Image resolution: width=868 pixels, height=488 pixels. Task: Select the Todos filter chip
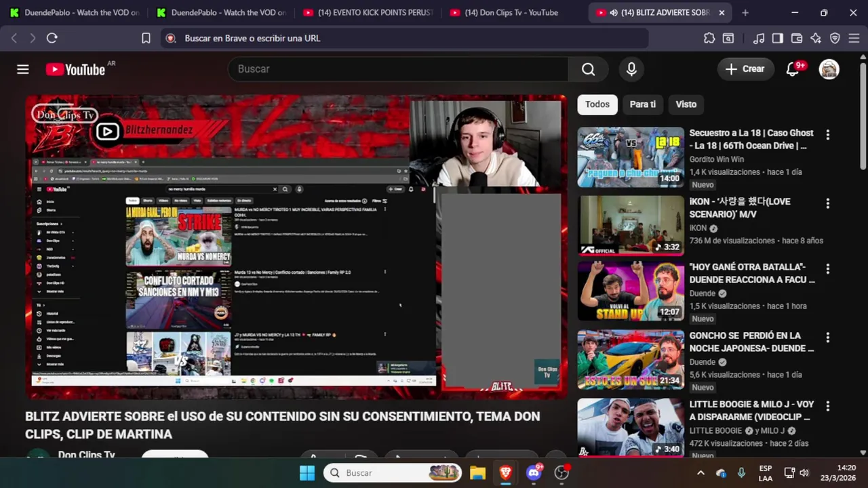pyautogui.click(x=597, y=104)
